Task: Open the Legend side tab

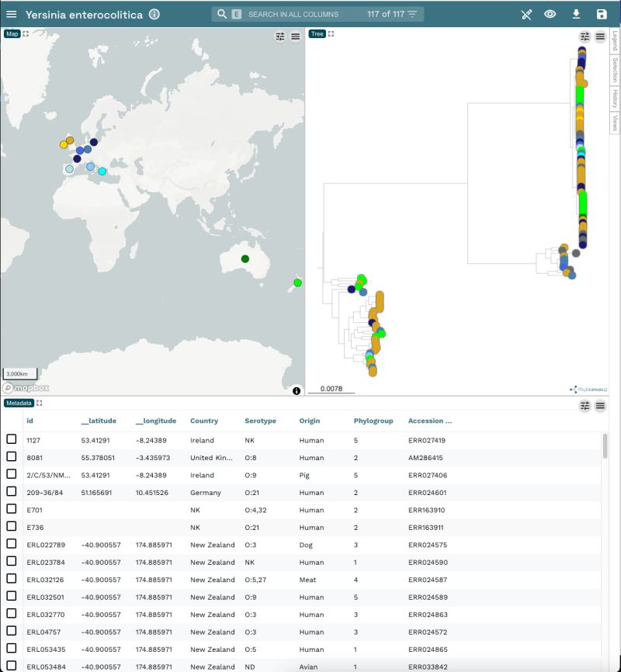Action: (x=615, y=40)
